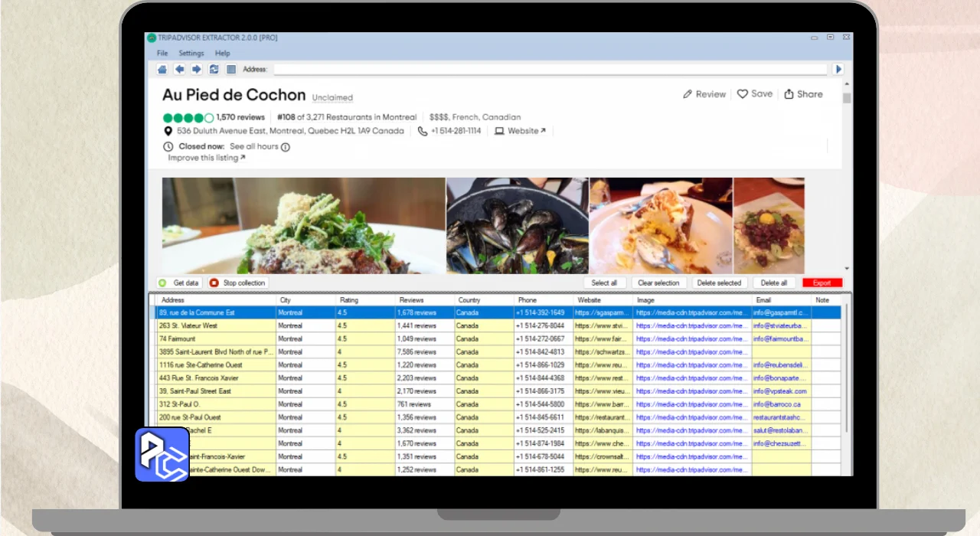Click the red Export button
The height and width of the screenshot is (536, 980).
point(822,283)
